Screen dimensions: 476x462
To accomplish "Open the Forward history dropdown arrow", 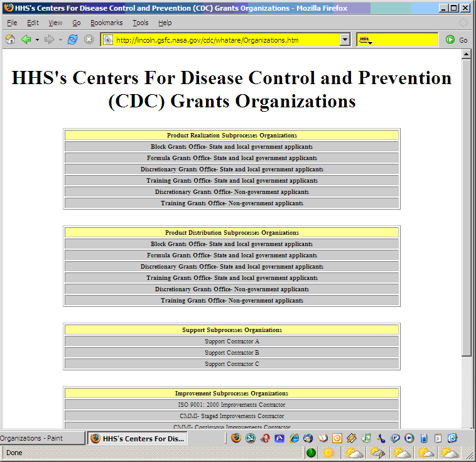I will 60,40.
